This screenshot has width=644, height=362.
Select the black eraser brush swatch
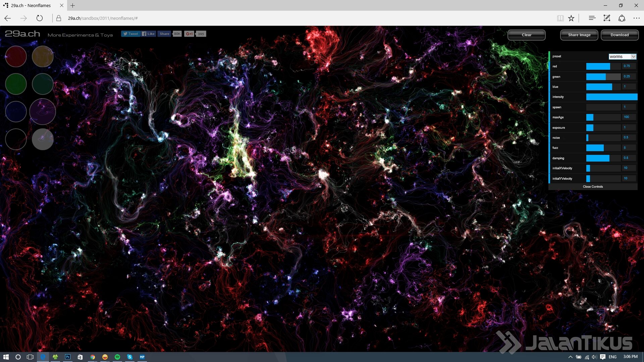[16, 139]
